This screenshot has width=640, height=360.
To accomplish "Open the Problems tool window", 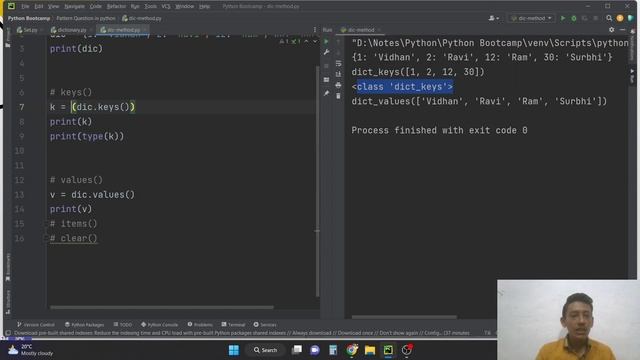I will click(x=200, y=325).
